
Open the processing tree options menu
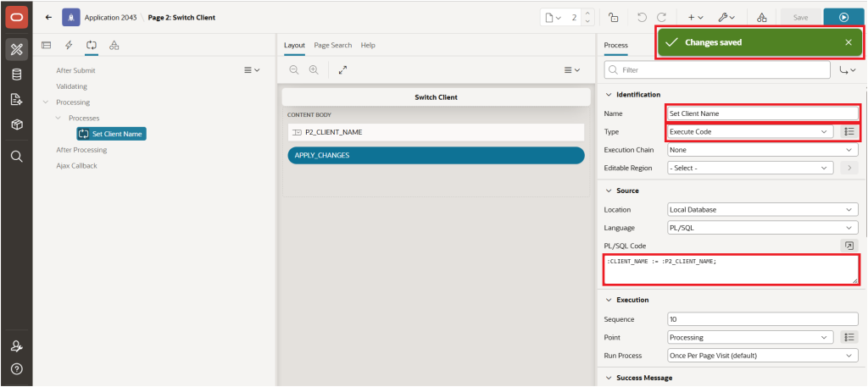pyautogui.click(x=252, y=70)
